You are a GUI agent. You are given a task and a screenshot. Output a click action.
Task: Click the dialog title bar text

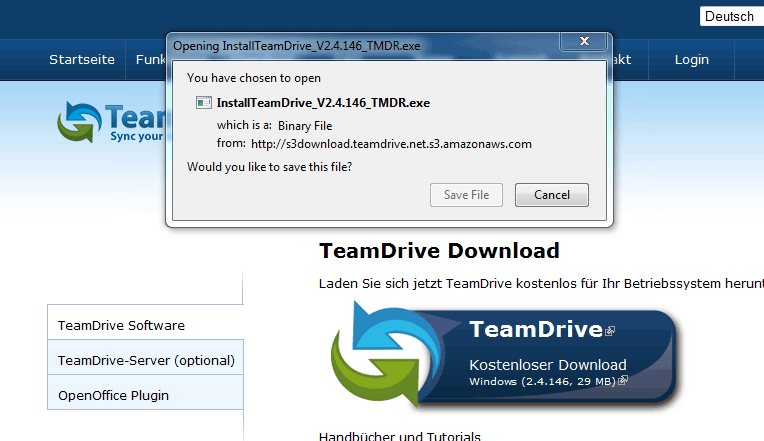click(296, 46)
